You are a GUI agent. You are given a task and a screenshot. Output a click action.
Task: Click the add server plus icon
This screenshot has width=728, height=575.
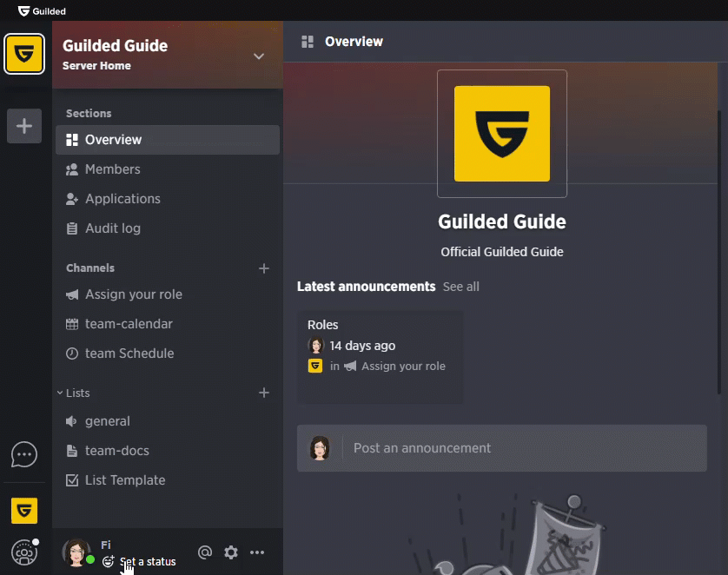(24, 126)
